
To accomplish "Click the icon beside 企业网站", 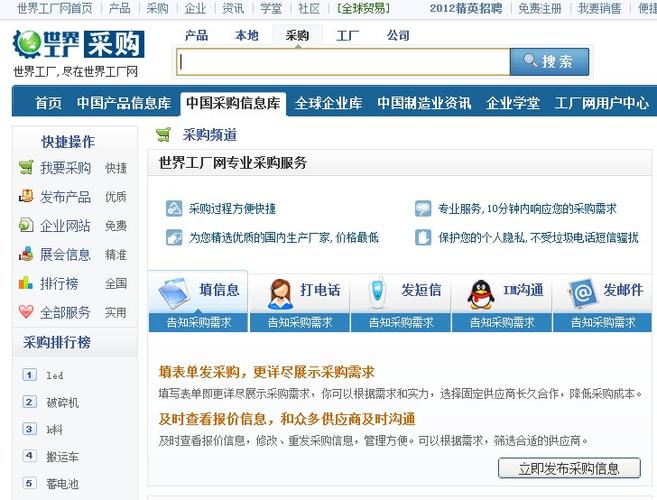I will (26, 225).
